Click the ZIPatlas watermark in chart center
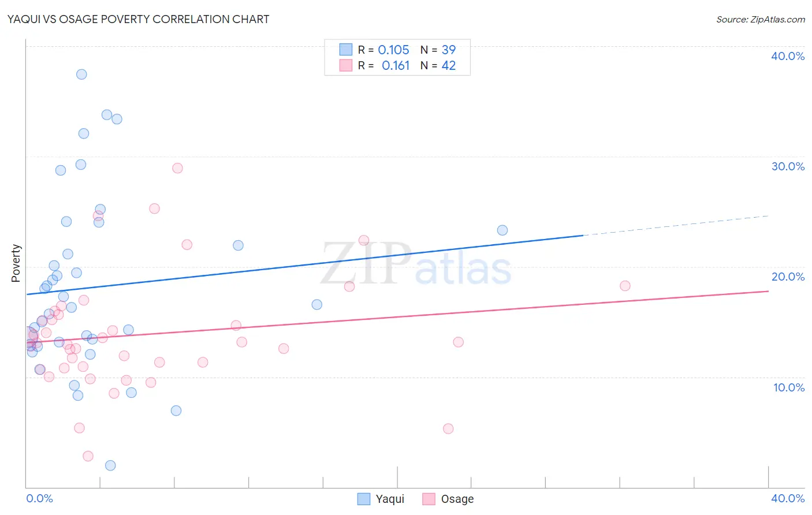Screen dimensions: 812x515 tap(416, 264)
